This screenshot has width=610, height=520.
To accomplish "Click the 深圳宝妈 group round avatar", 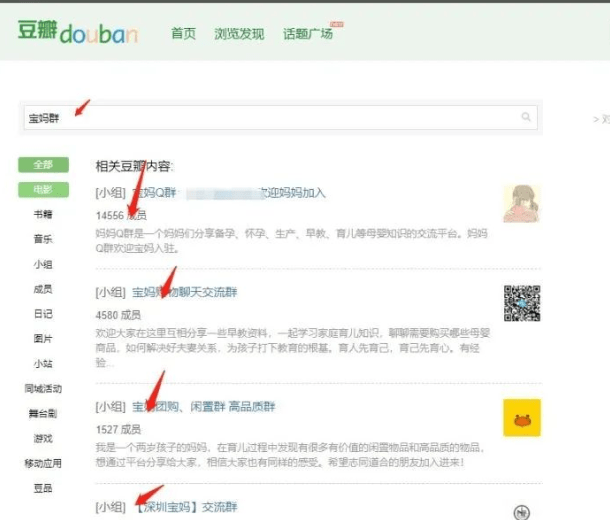I will click(x=521, y=511).
